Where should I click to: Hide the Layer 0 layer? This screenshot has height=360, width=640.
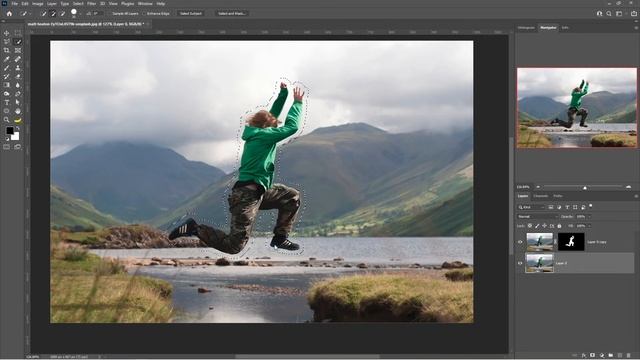[520, 263]
